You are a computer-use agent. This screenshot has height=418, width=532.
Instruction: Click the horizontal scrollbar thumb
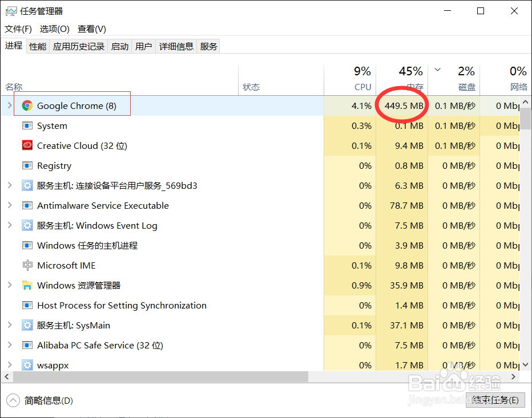160,376
